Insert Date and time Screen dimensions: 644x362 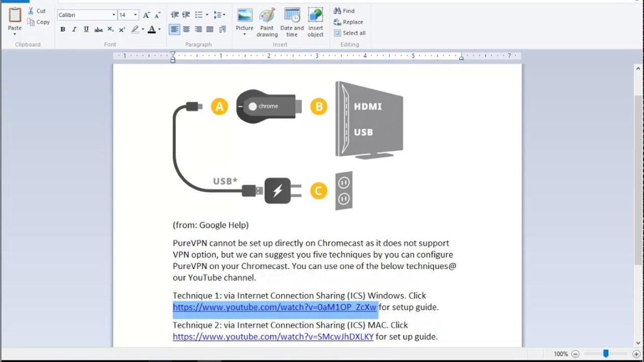(x=292, y=23)
